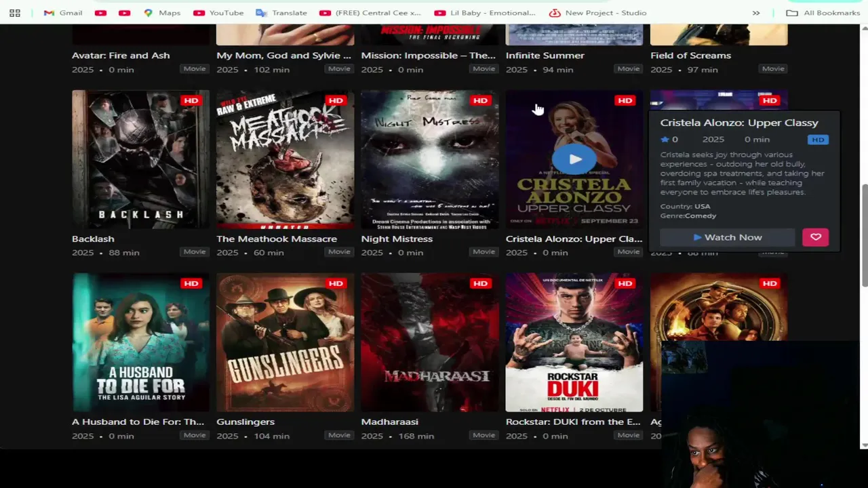This screenshot has width=868, height=488.
Task: Click the Country: USA text in popup
Action: click(685, 206)
